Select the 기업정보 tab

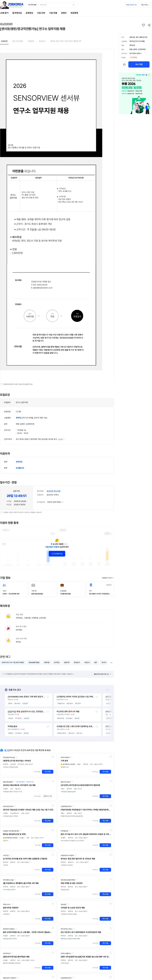pos(31,41)
